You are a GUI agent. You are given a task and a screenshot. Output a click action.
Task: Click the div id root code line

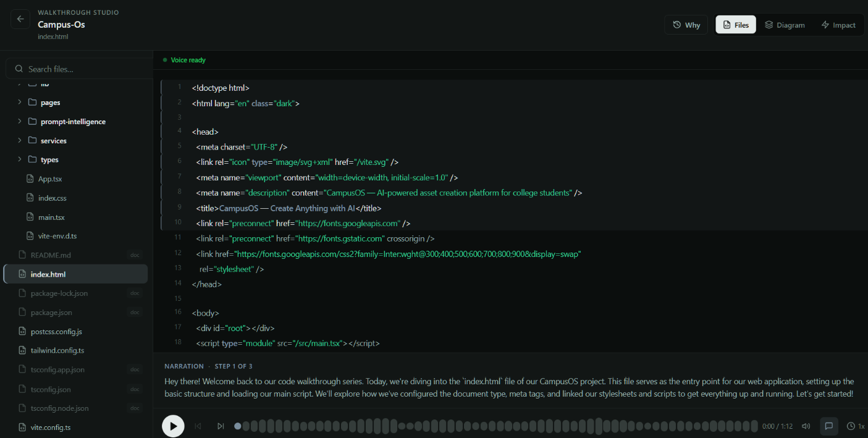(x=235, y=328)
